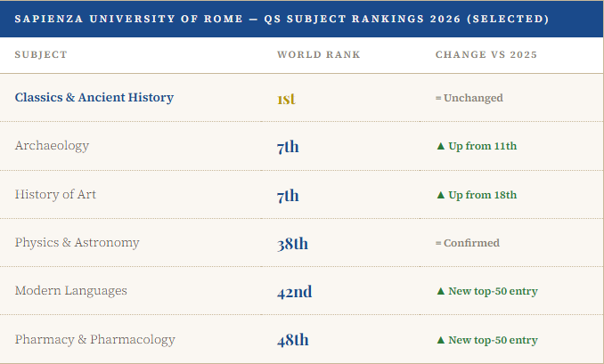Screen dimensions: 604x364
Task: Click the "Change vs 2025" column header
Action: pos(486,55)
